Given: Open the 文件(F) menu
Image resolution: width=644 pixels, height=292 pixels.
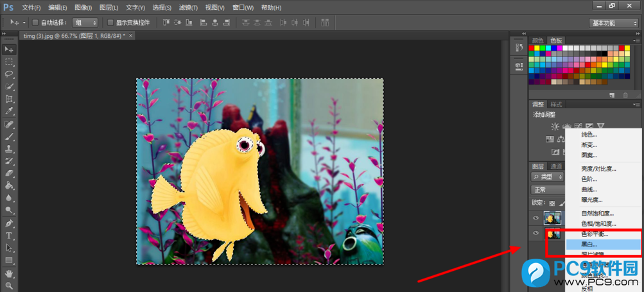Looking at the screenshot, I should (x=31, y=8).
